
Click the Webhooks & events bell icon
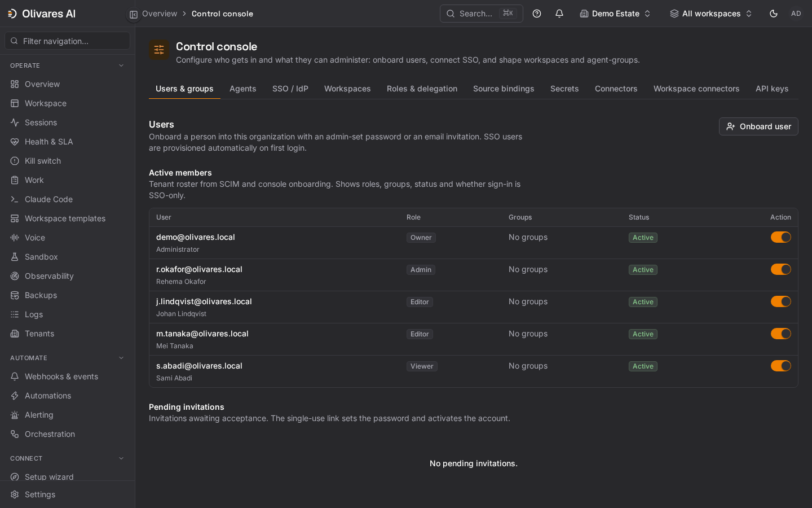pos(15,376)
